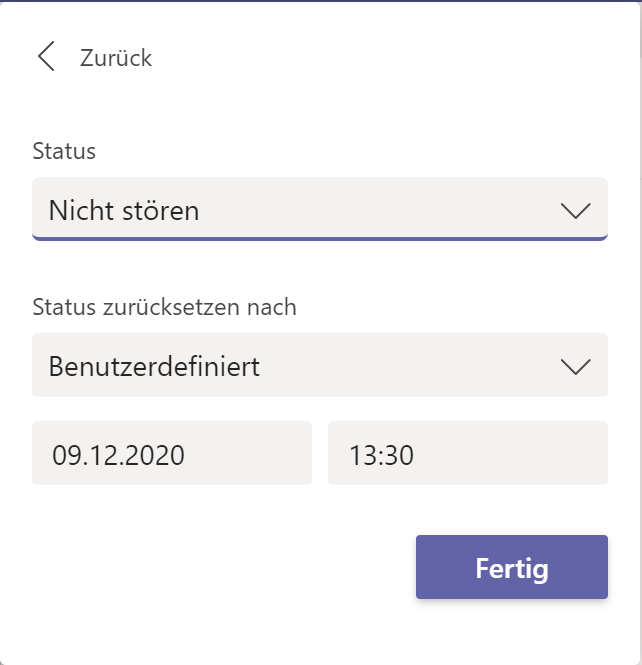Click the Status label above the dropdown
This screenshot has height=665, width=642.
pyautogui.click(x=64, y=151)
